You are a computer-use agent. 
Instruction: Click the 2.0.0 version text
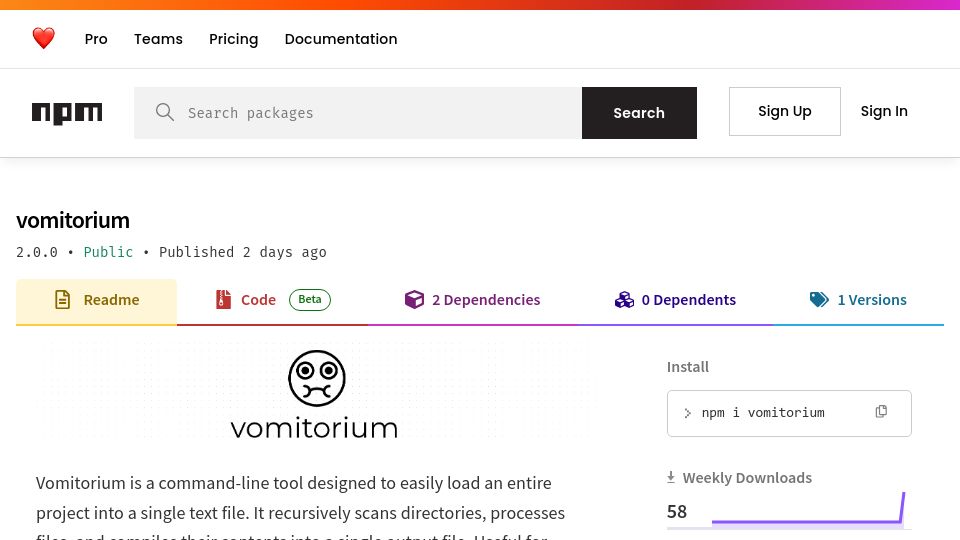(x=37, y=252)
